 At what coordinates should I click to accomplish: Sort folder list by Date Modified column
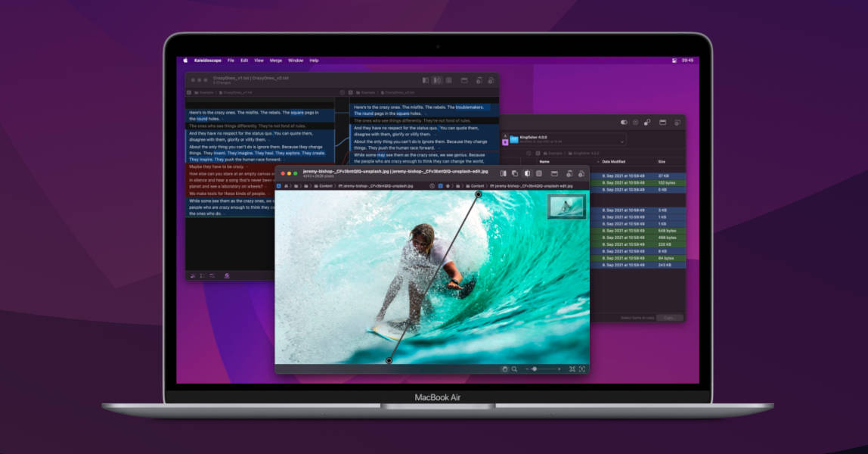point(613,162)
